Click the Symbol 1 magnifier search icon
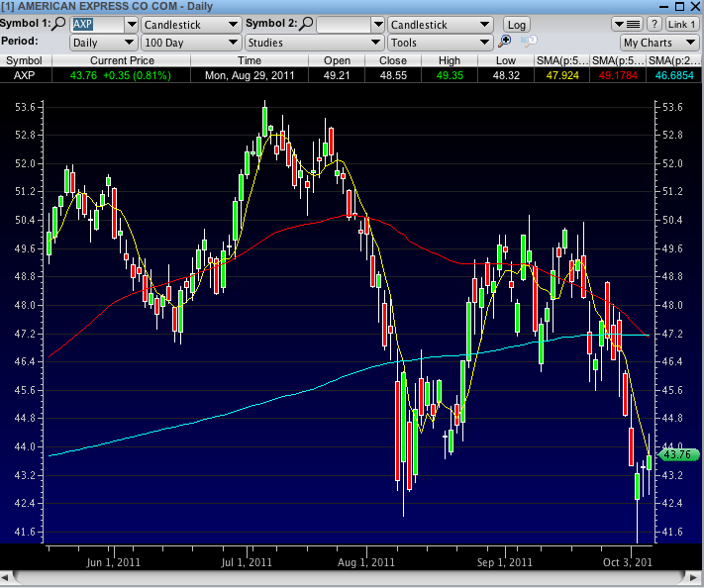The height and width of the screenshot is (588, 704). [x=58, y=24]
